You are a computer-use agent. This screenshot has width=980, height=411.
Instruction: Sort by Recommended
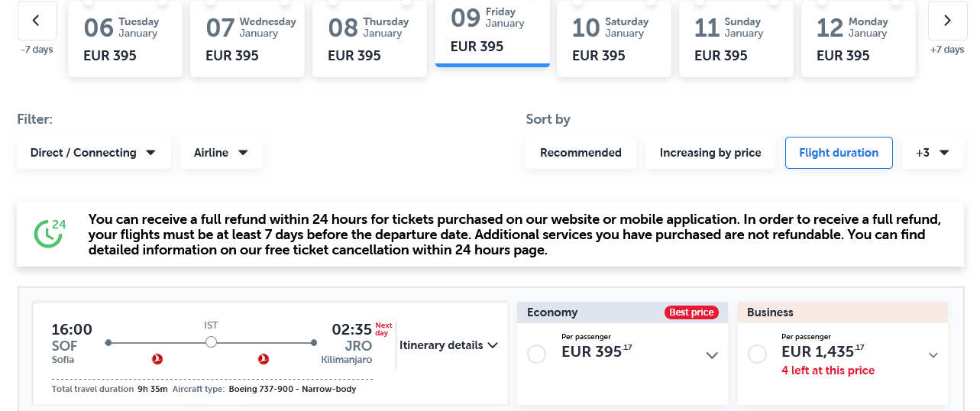point(581,153)
